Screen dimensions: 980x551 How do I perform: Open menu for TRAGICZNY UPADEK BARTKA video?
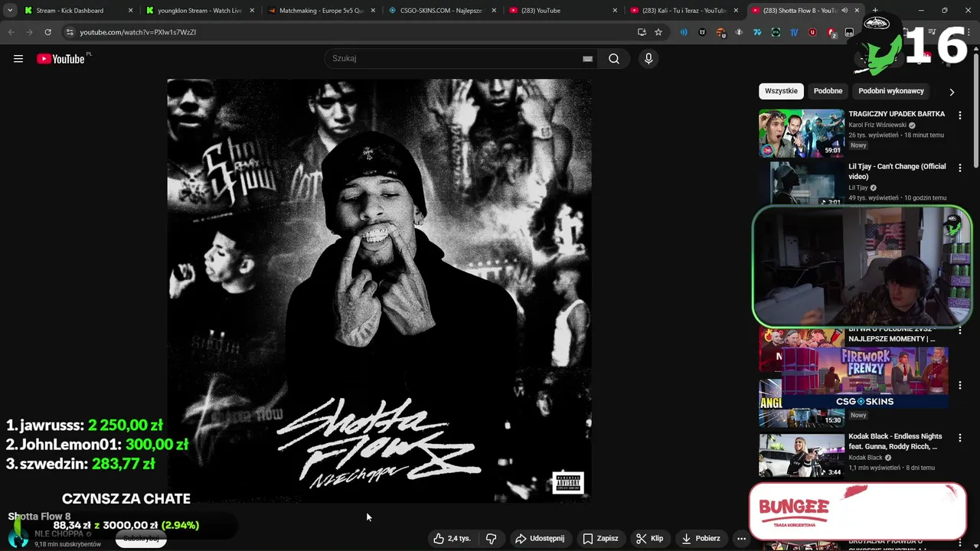pos(960,116)
